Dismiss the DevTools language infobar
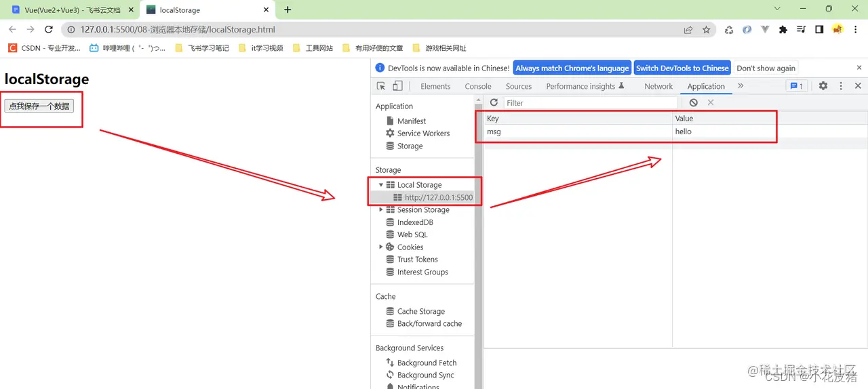Image resolution: width=868 pixels, height=389 pixels. click(x=859, y=68)
